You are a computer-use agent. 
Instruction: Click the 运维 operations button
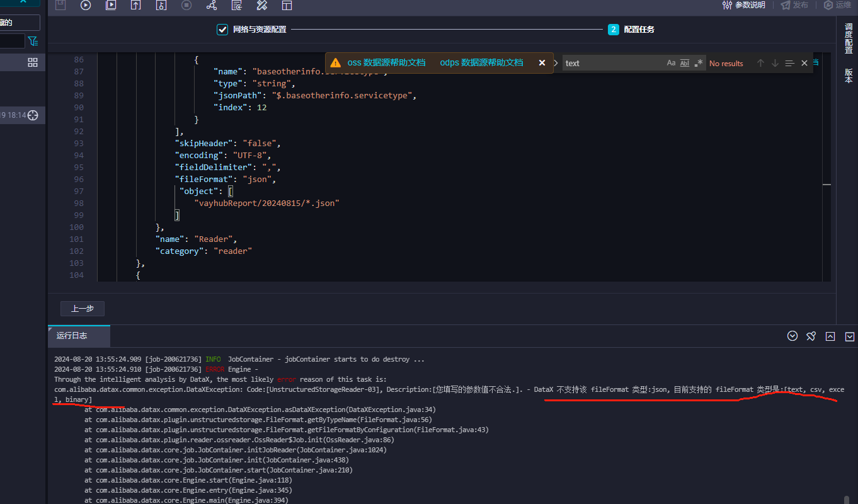[x=837, y=5]
